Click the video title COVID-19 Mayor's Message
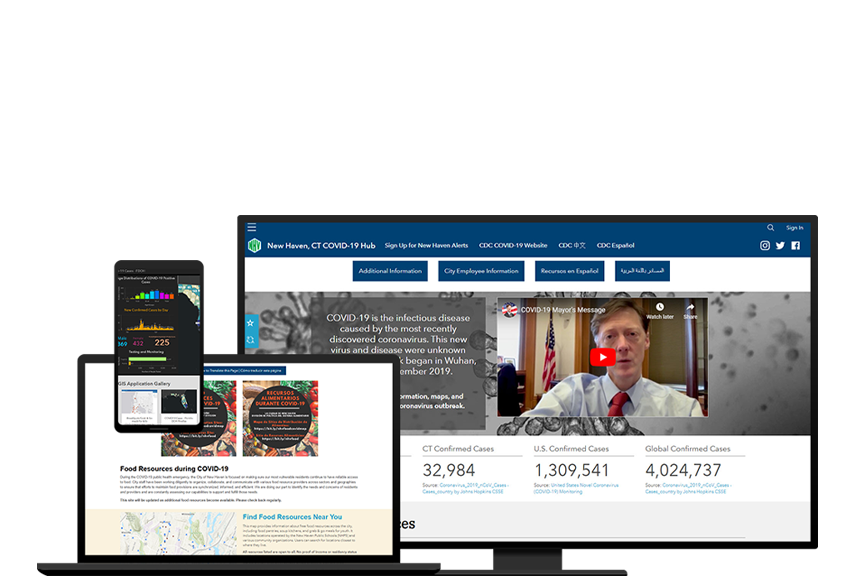The image size is (864, 576). [563, 310]
